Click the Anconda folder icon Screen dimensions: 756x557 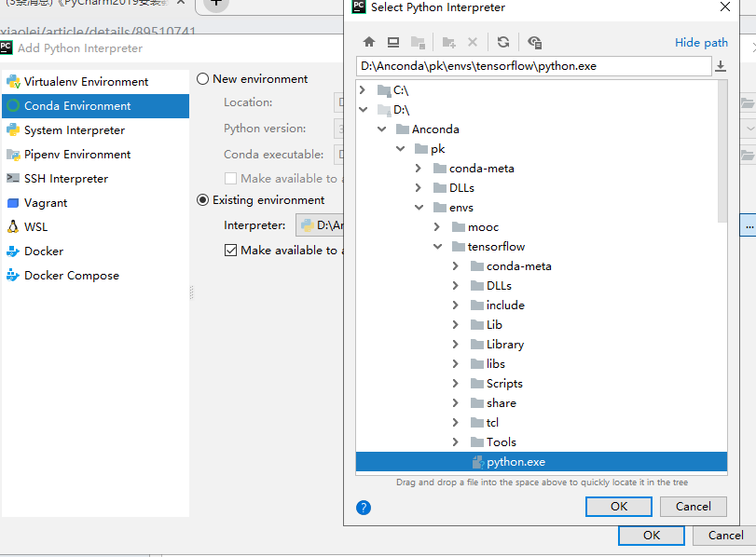(x=402, y=129)
